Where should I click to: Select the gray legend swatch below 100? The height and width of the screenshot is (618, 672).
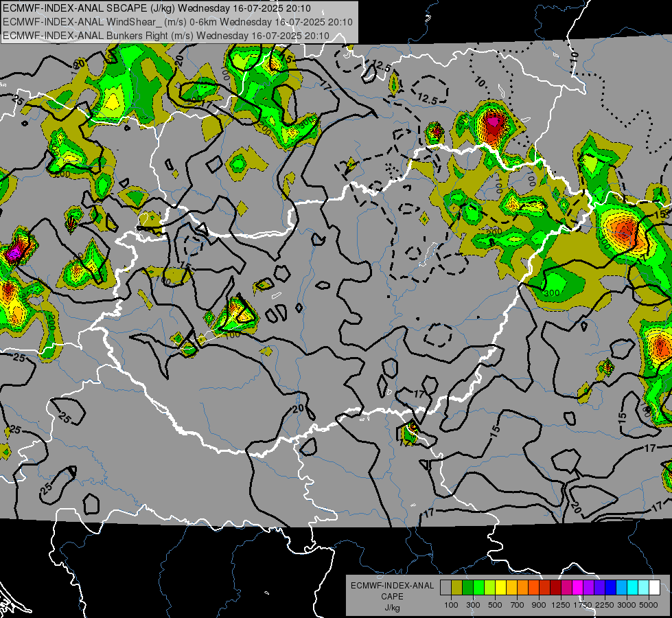pos(445,588)
